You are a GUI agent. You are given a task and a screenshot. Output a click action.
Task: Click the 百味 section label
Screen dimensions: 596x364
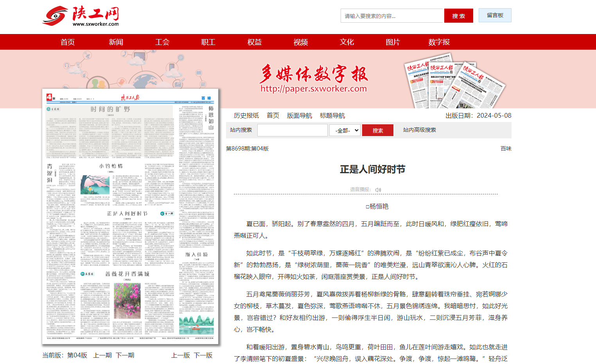tap(506, 149)
